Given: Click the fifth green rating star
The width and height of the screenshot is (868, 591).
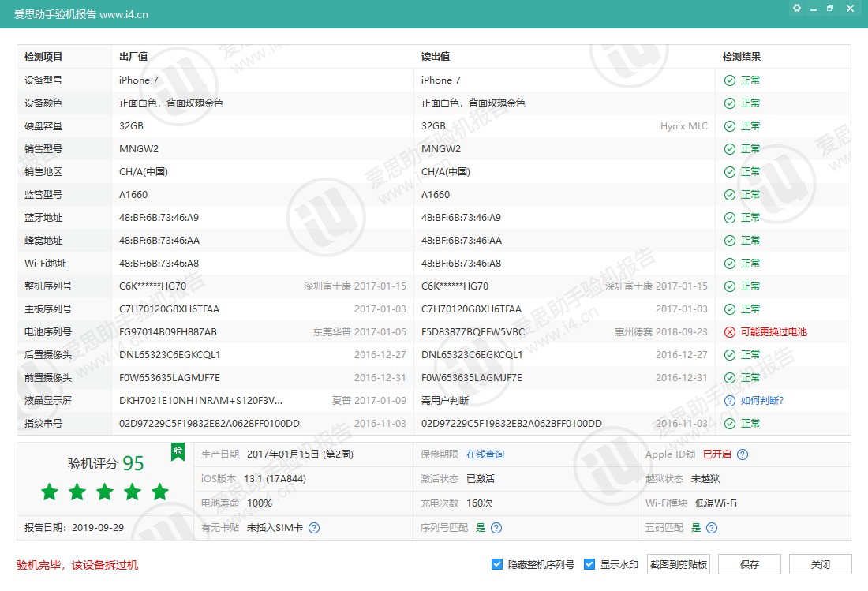Looking at the screenshot, I should [x=160, y=492].
